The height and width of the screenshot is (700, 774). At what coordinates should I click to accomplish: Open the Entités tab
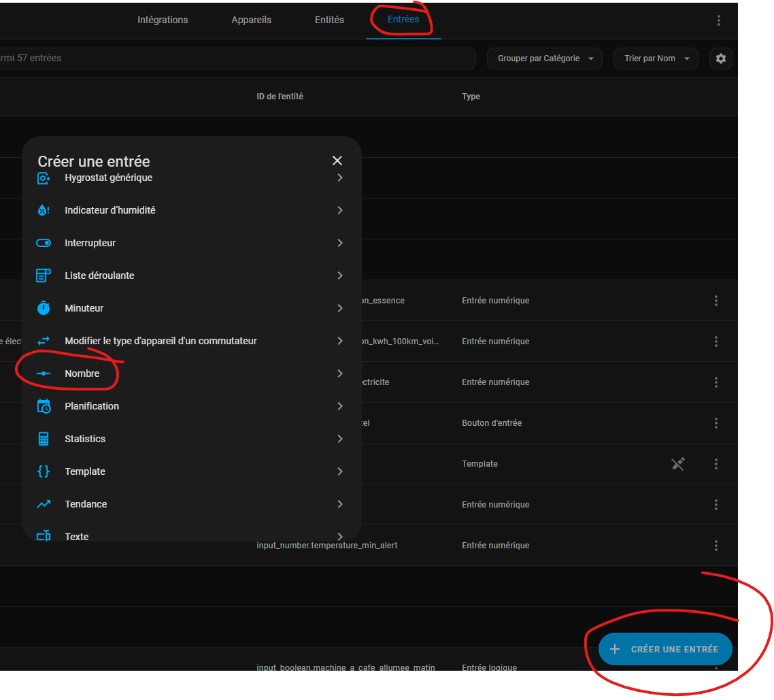[x=329, y=20]
